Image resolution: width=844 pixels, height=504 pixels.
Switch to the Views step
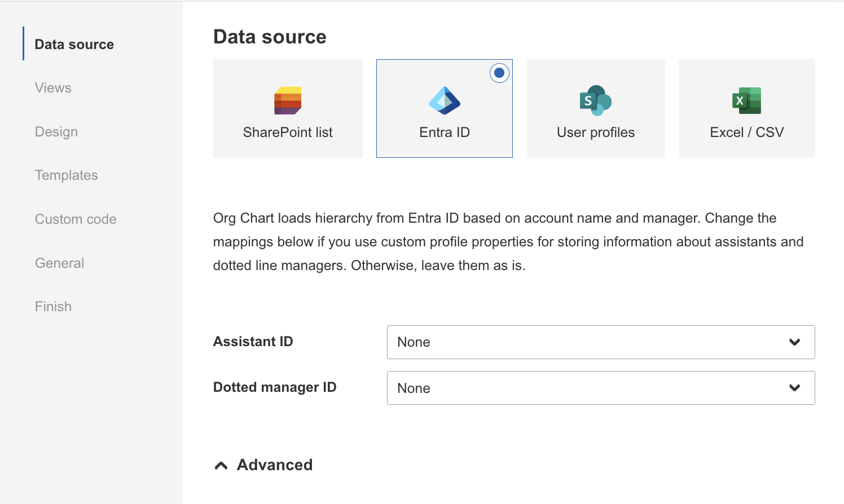tap(52, 87)
